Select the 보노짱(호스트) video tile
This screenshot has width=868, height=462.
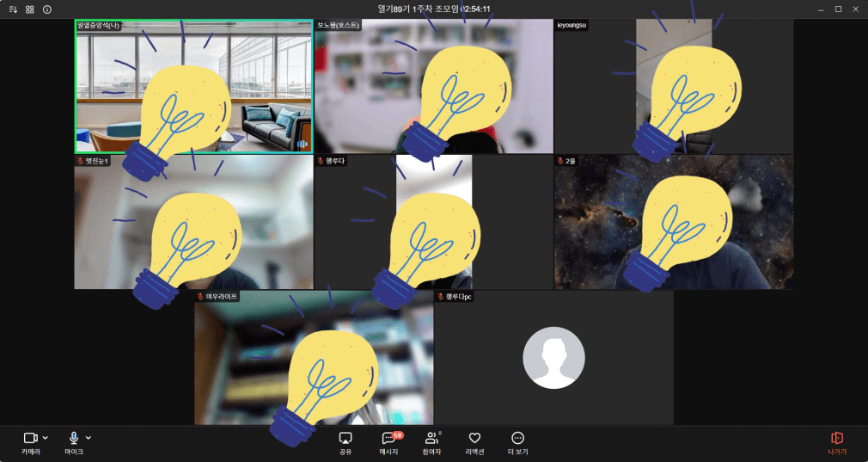point(433,86)
